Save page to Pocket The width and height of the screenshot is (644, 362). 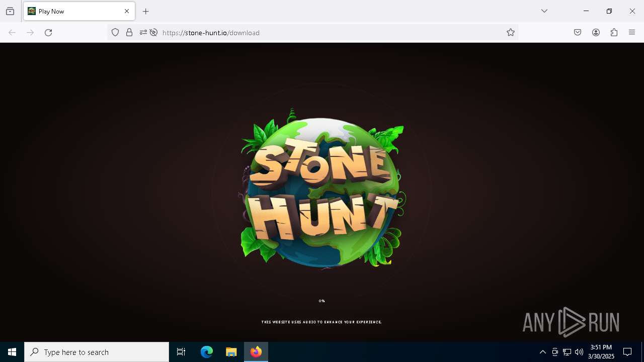[x=578, y=33]
